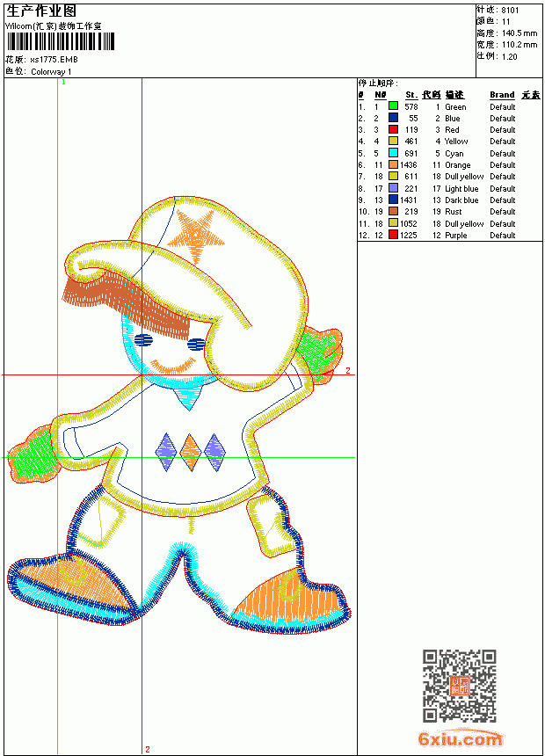
Task: Click the Dull yellow swatch beside 611
Action: 393,176
